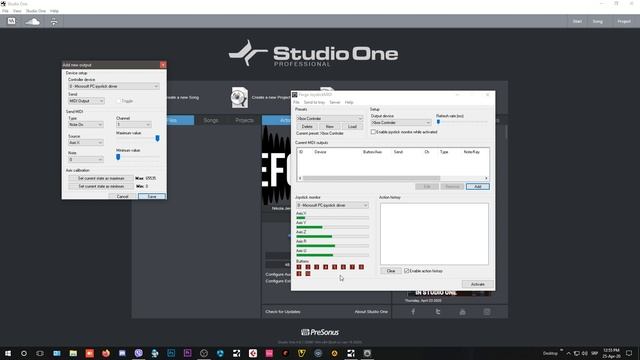Click the PreSonus logo at page bottom
This screenshot has height=360, width=640.
click(320, 332)
